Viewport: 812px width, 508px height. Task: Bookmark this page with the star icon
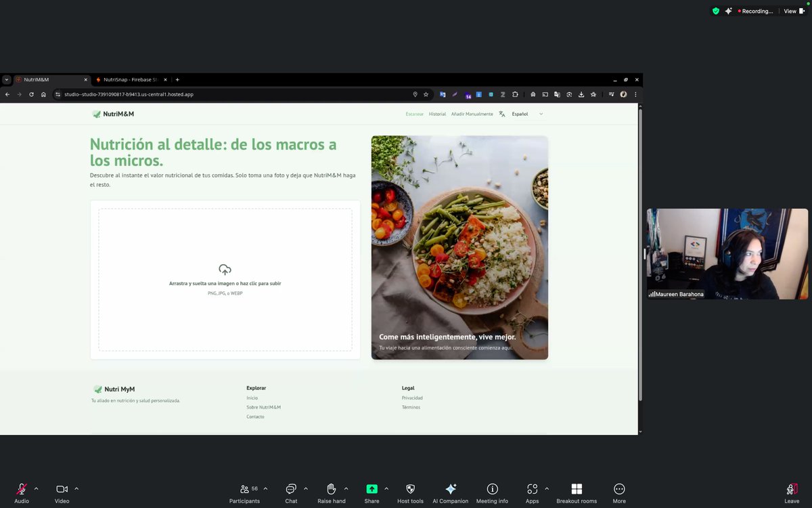[426, 94]
